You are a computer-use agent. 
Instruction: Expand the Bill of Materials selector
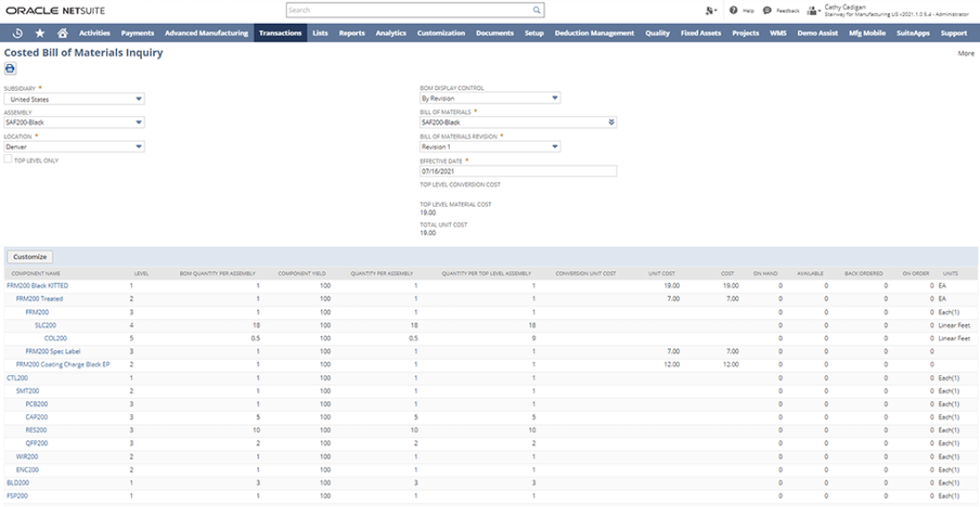tap(612, 123)
